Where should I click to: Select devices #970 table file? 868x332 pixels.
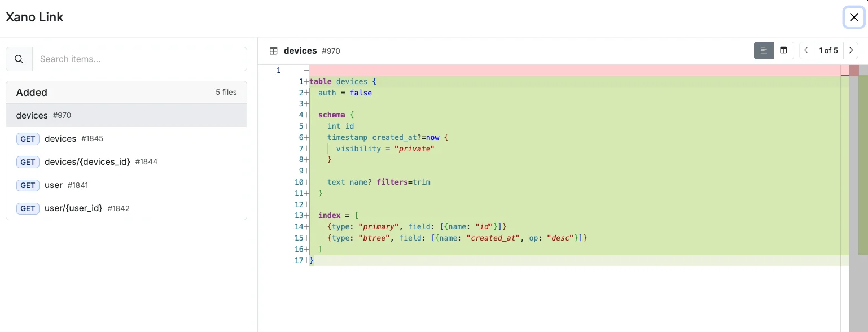[x=126, y=115]
